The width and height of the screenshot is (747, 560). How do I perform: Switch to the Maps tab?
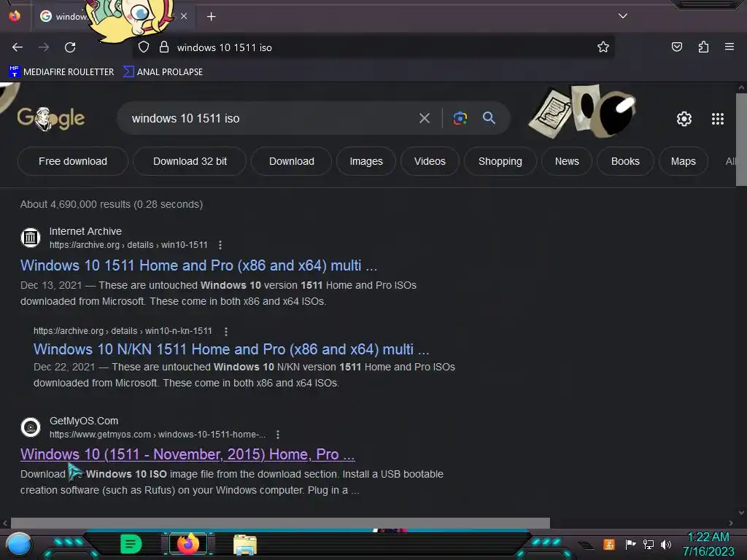(683, 161)
